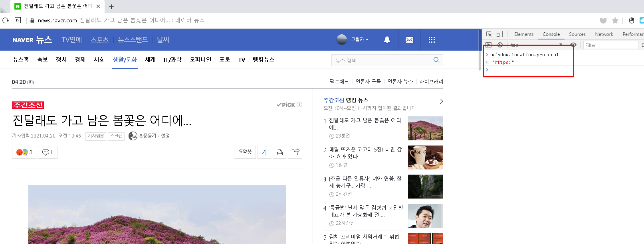Click in the console Filter input field
This screenshot has width=644, height=244.
pyautogui.click(x=610, y=45)
